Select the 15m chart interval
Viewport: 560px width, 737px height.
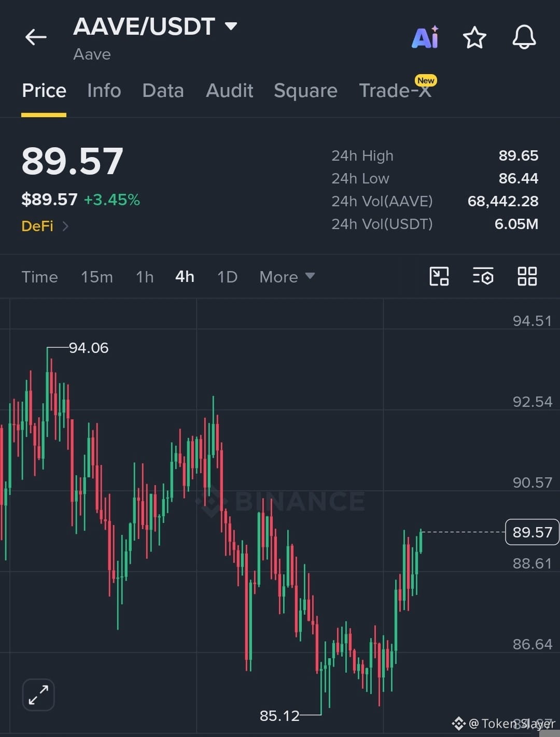coord(97,277)
